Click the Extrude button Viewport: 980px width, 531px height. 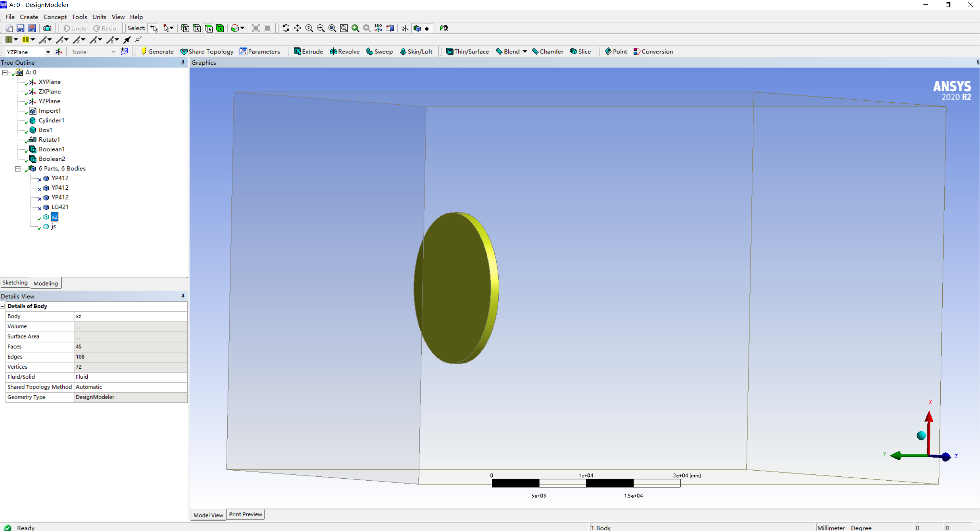pos(308,52)
